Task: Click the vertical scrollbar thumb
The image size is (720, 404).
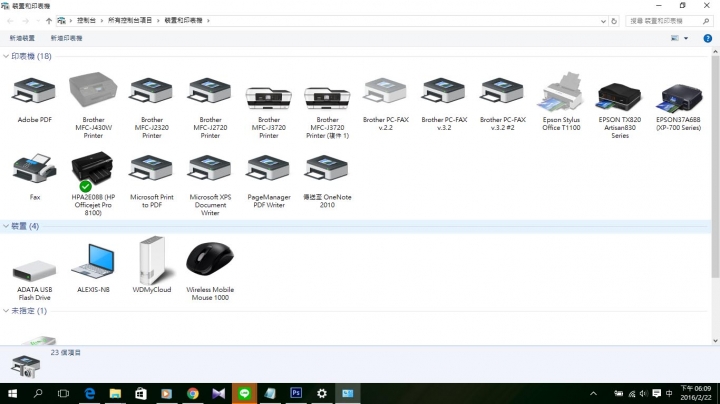Action: pyautogui.click(x=715, y=167)
